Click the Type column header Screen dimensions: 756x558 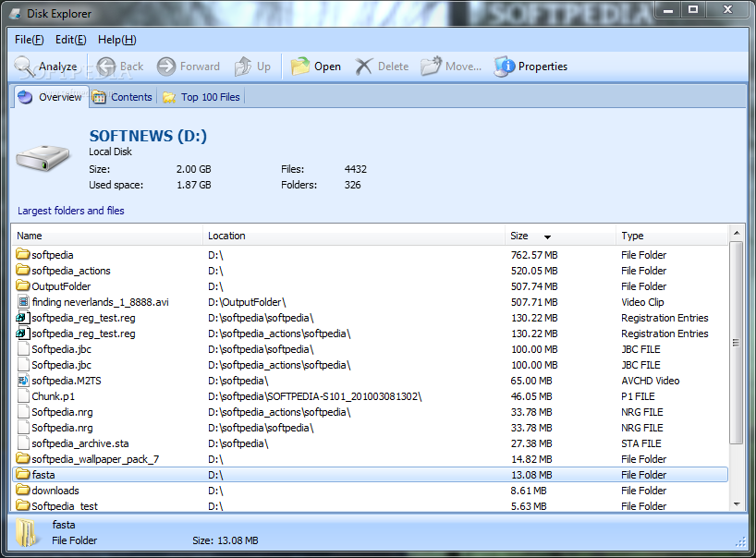(672, 236)
